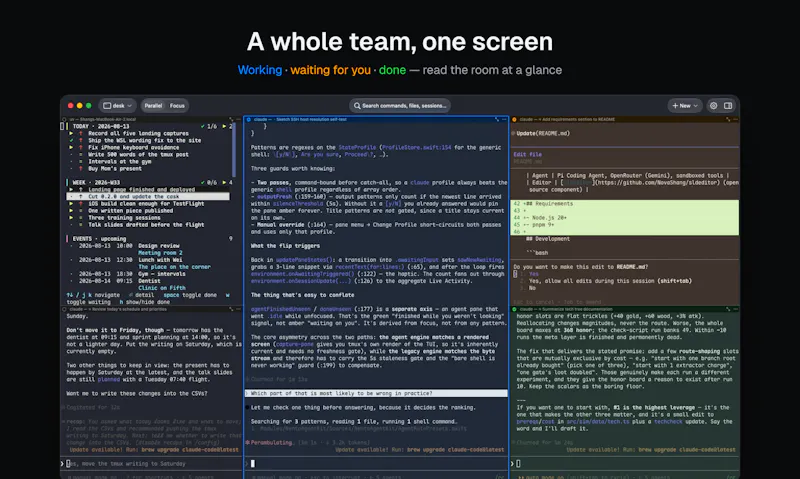
Task: Expand the Review today's schedule pane
Action: click(x=231, y=309)
